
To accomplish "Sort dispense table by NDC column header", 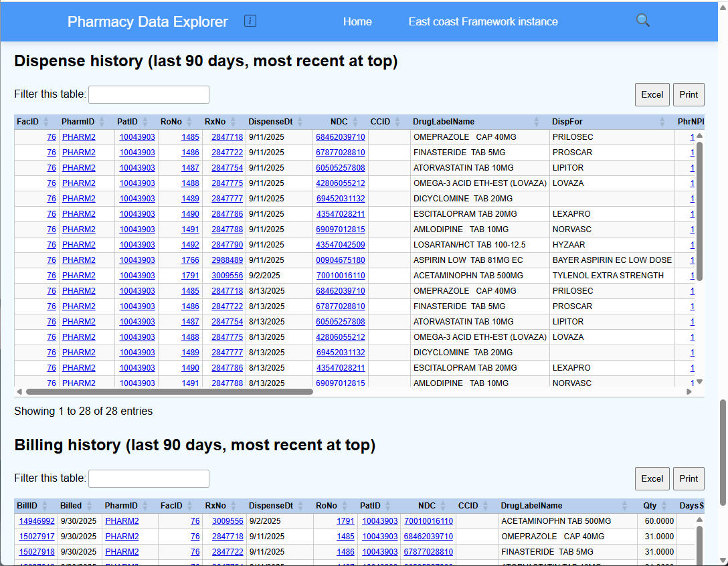I will click(x=339, y=122).
